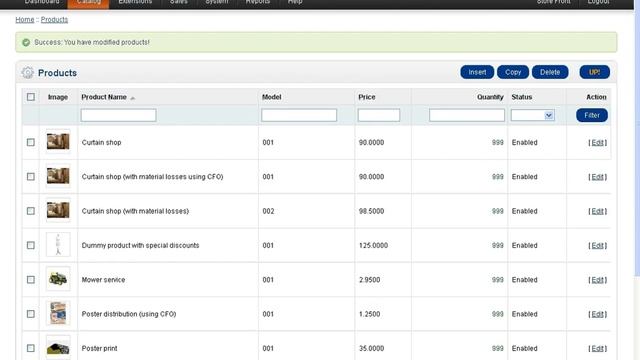The width and height of the screenshot is (640, 360).
Task: Toggle the select-all checkbox in header
Action: click(31, 97)
